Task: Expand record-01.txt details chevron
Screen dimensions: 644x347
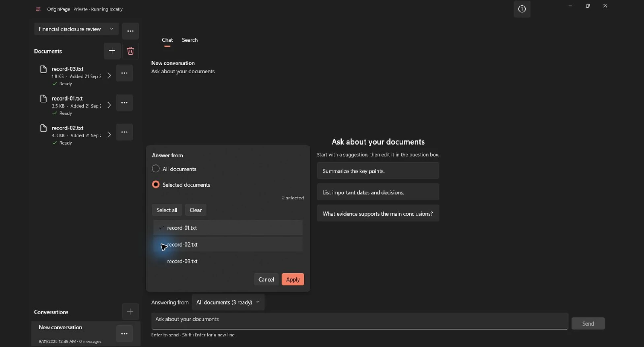Action: pos(109,105)
